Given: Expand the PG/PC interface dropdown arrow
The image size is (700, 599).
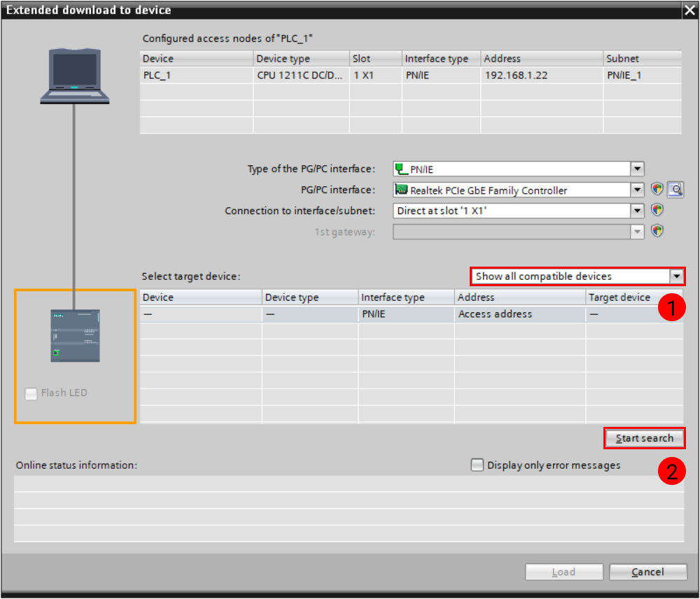Looking at the screenshot, I should tap(637, 190).
